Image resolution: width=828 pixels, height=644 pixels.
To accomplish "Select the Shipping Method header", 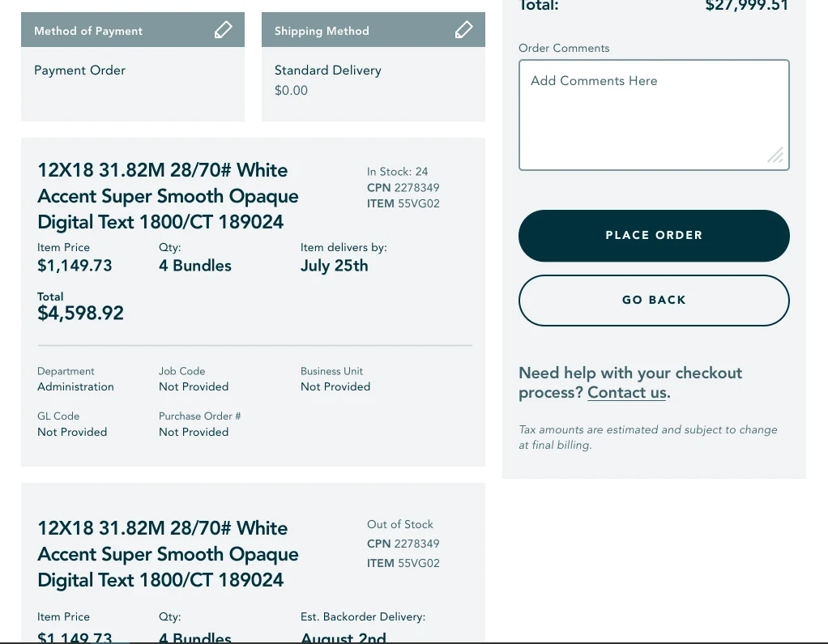I will point(373,30).
